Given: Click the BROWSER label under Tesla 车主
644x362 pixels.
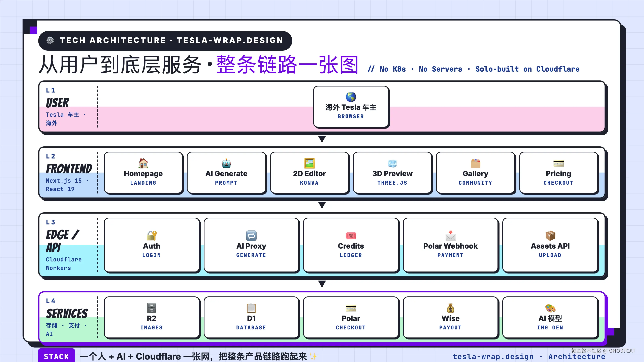Looking at the screenshot, I should pos(351,116).
